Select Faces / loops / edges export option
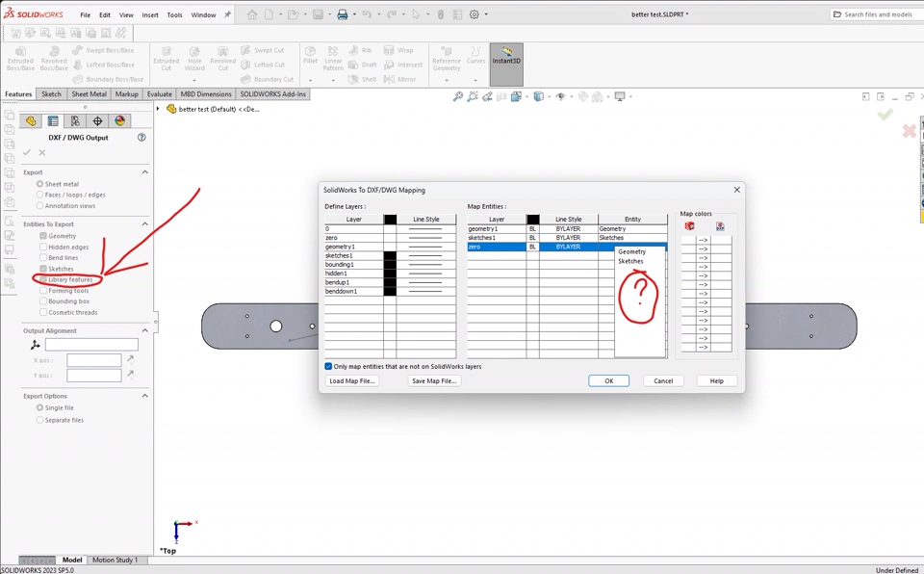The image size is (924, 574). point(39,195)
